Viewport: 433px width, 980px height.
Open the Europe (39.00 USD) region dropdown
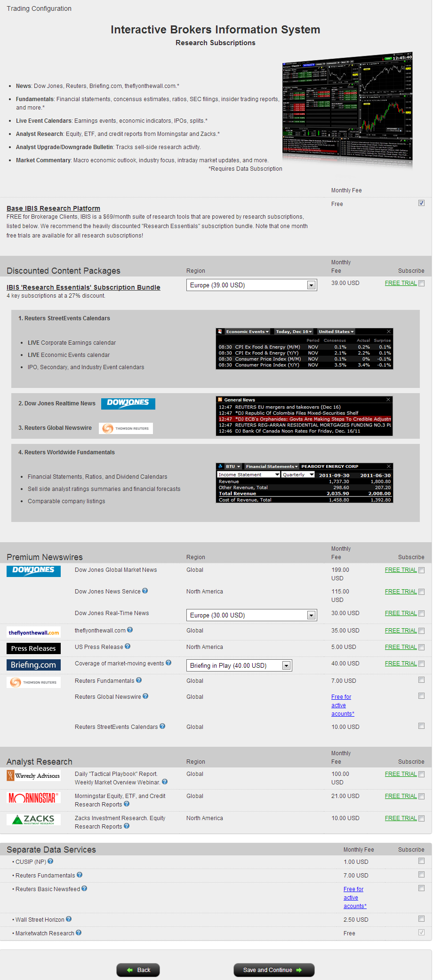click(x=252, y=285)
